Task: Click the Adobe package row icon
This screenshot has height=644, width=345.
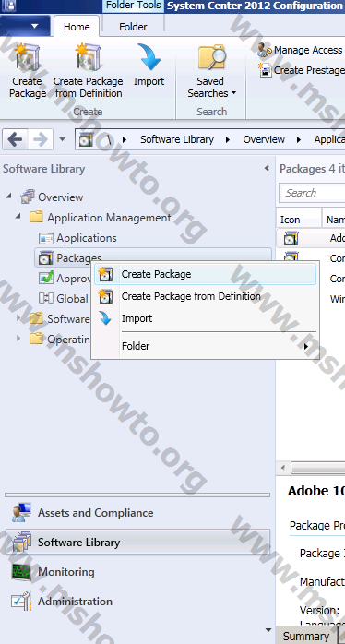Action: point(291,239)
